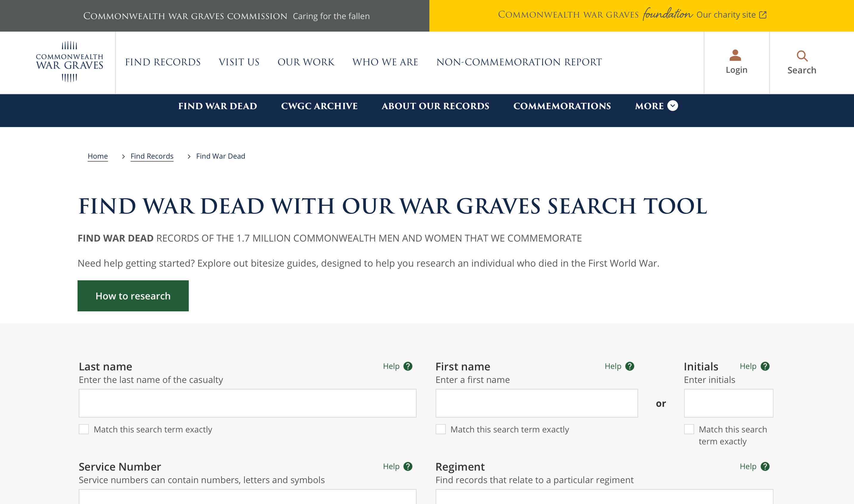Click the Regiment Help link

coord(748,467)
